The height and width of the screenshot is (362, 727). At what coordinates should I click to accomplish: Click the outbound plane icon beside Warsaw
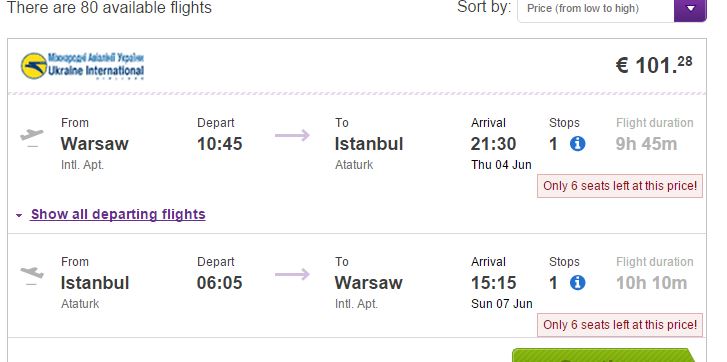(x=32, y=137)
